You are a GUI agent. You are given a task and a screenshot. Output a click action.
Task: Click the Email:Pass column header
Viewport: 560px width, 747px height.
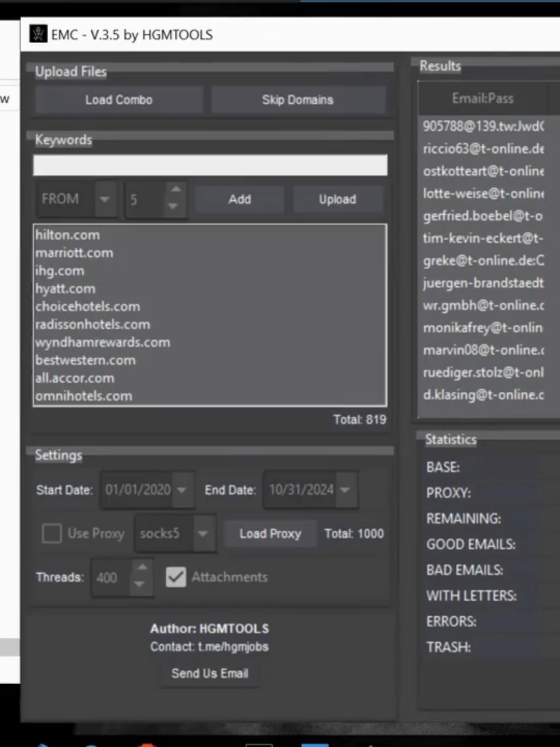pyautogui.click(x=483, y=99)
